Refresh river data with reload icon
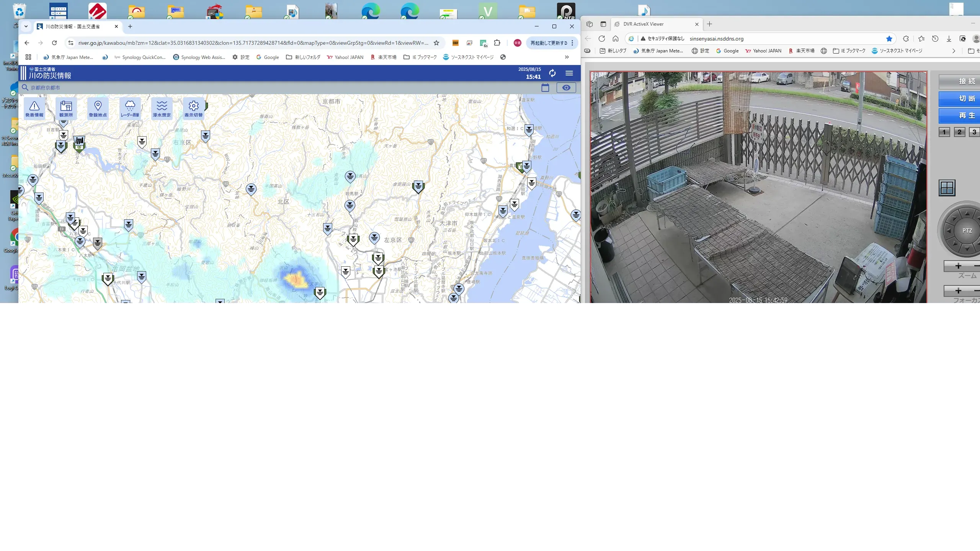This screenshot has width=980, height=551. click(x=552, y=73)
